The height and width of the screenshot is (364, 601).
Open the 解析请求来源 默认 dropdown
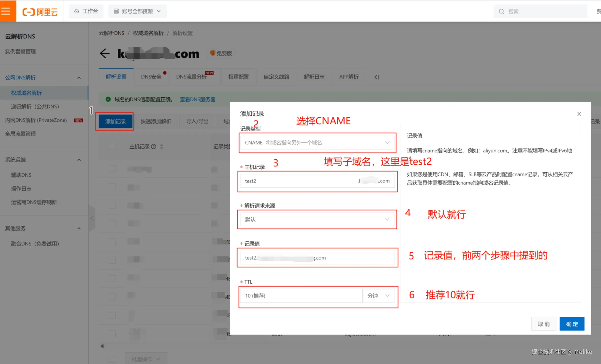317,219
